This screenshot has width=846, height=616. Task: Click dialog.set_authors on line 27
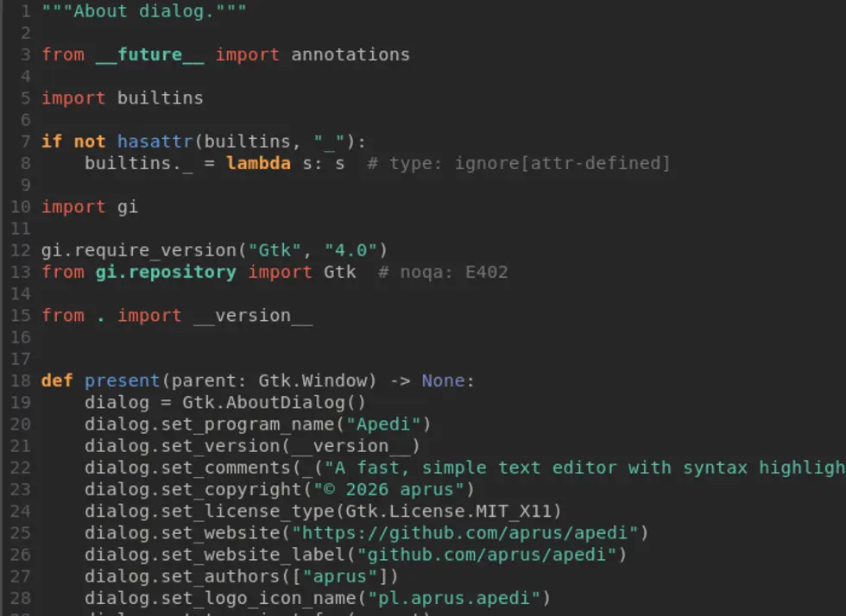(x=182, y=576)
